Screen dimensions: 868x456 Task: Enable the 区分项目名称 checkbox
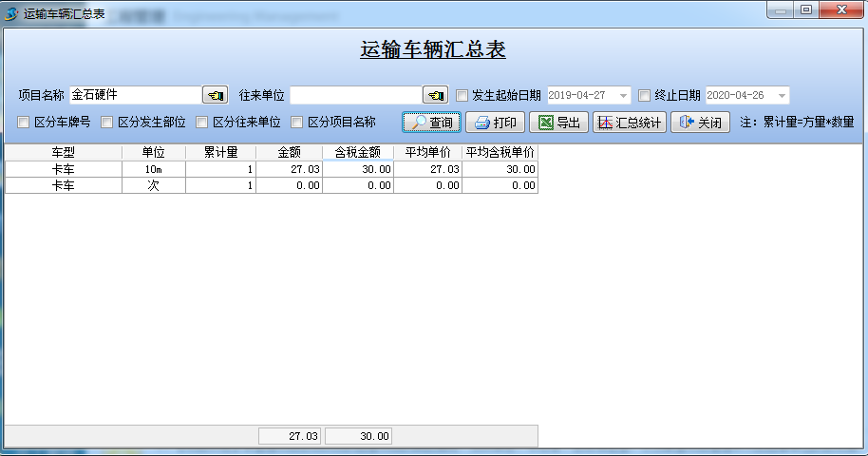tap(297, 123)
